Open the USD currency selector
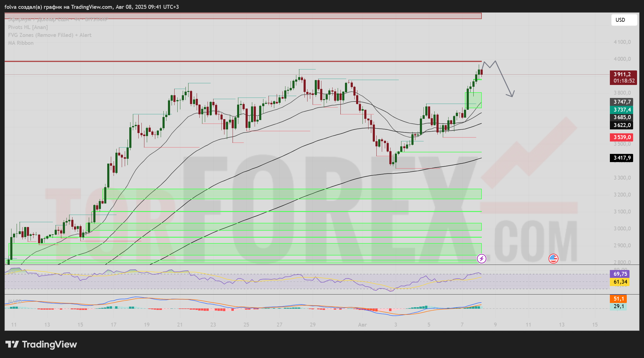 pos(623,20)
